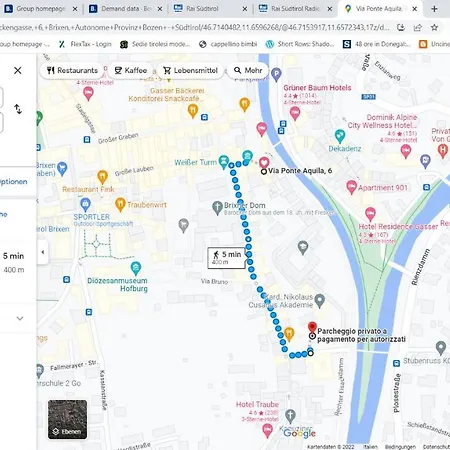Swap start and destination with the reverse arrows
This screenshot has width=450, height=450.
18,109
